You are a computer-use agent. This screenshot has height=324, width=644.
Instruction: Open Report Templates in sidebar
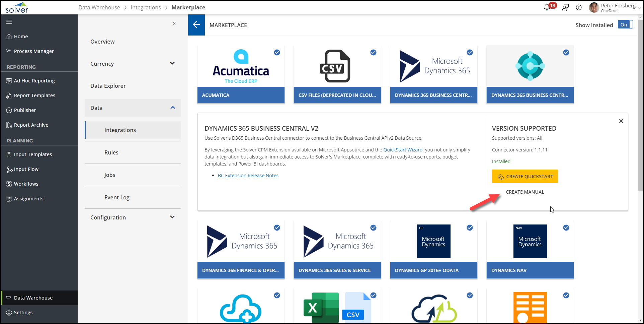(x=34, y=95)
